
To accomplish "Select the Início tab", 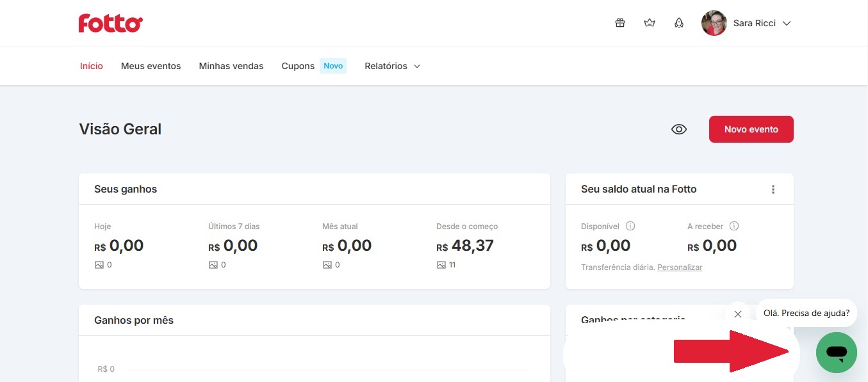I will pyautogui.click(x=92, y=66).
